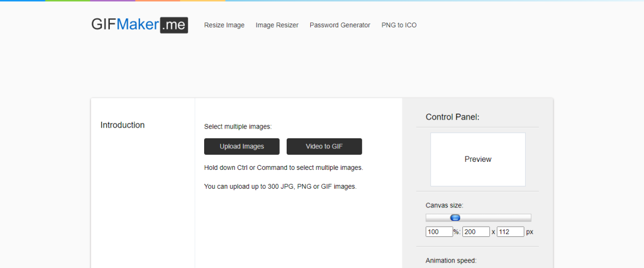
Task: Focus the canvas percentage field showing 100
Action: (x=439, y=232)
